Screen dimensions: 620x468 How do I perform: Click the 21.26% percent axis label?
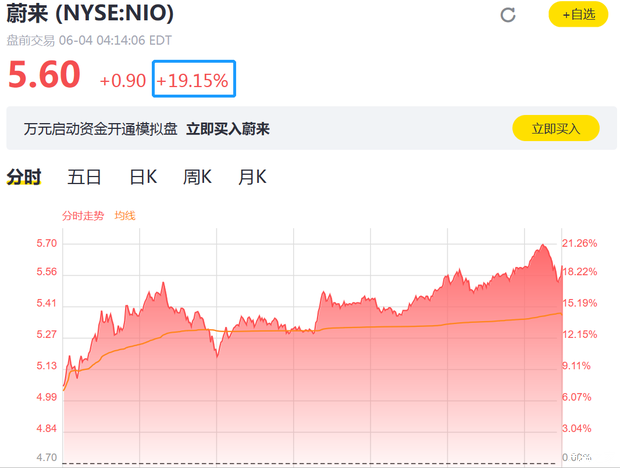pos(580,243)
